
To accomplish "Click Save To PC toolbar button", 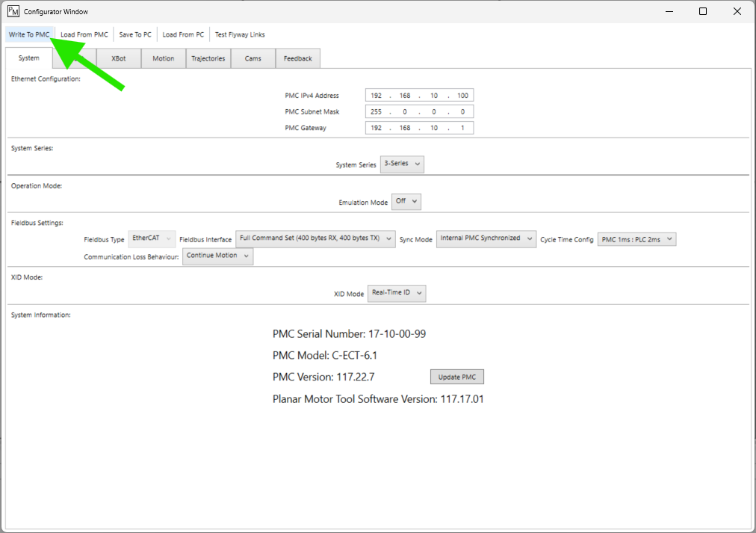I will [135, 34].
